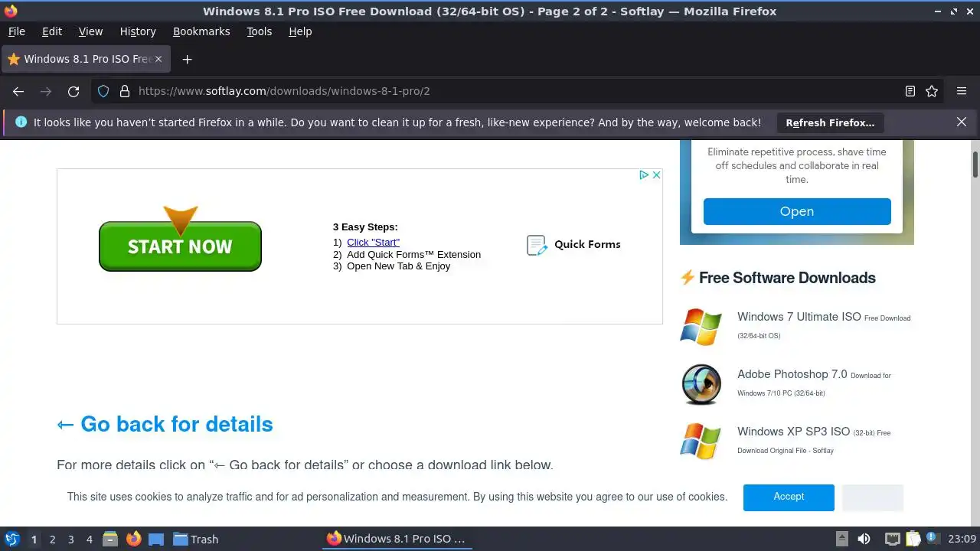Click the show desktop icon in taskbar
Viewport: 980px width, 551px height.
point(156,539)
